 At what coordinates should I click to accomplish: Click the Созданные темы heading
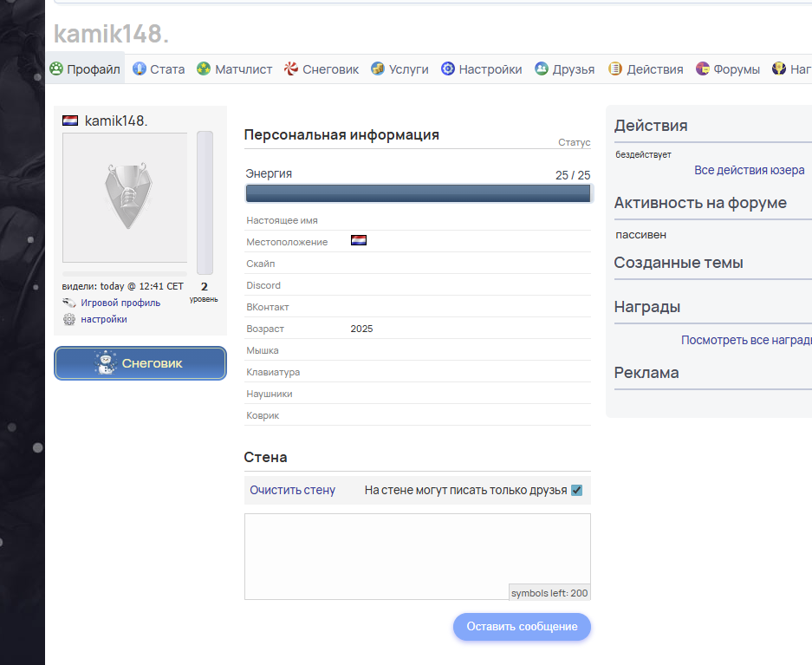pos(679,263)
